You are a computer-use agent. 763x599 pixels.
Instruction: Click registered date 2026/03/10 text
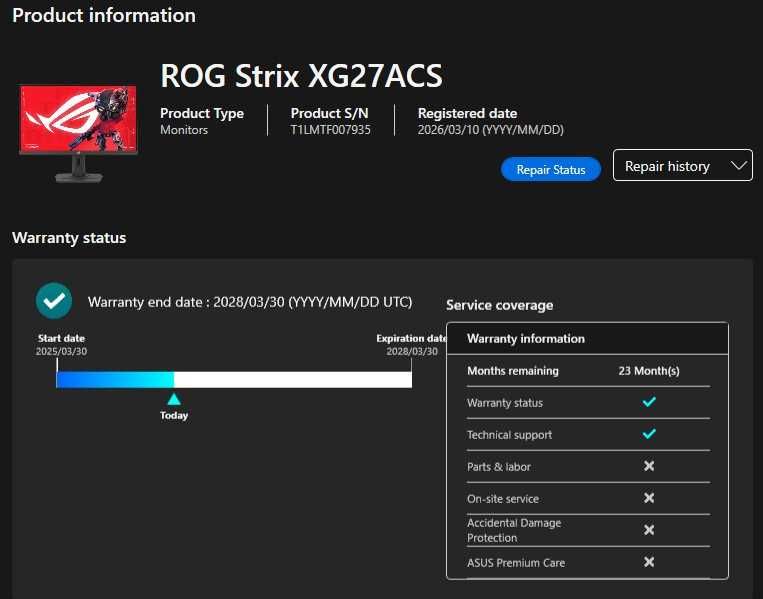point(490,130)
